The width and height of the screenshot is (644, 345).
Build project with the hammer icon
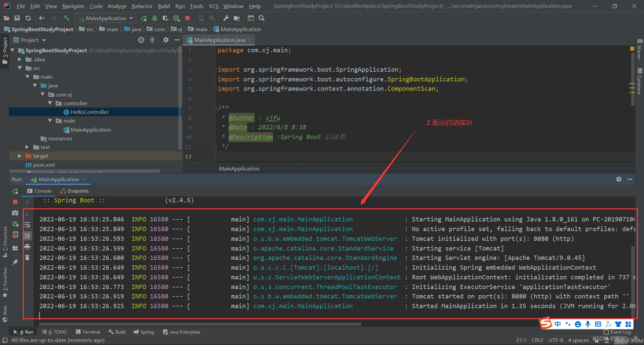point(66,18)
